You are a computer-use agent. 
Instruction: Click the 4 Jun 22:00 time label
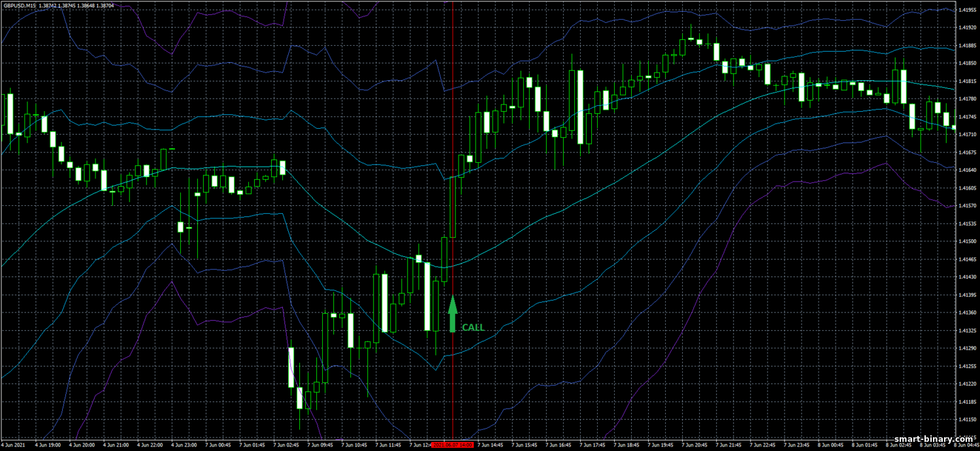tap(150, 444)
